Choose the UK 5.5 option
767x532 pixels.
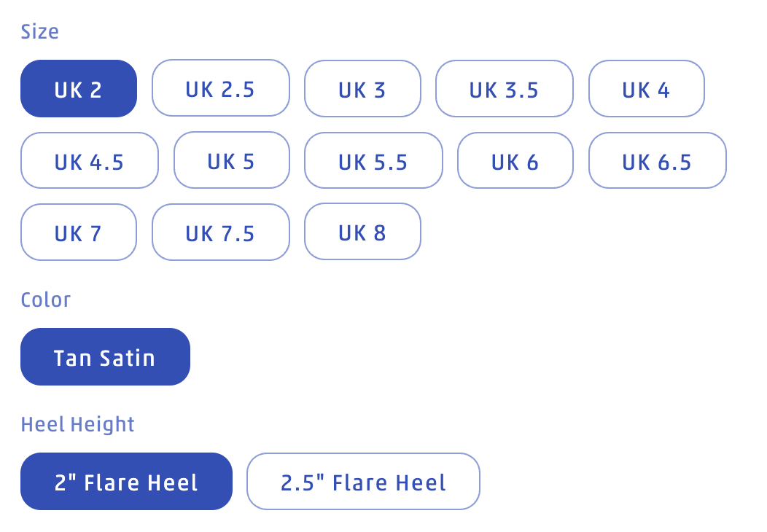coord(373,161)
